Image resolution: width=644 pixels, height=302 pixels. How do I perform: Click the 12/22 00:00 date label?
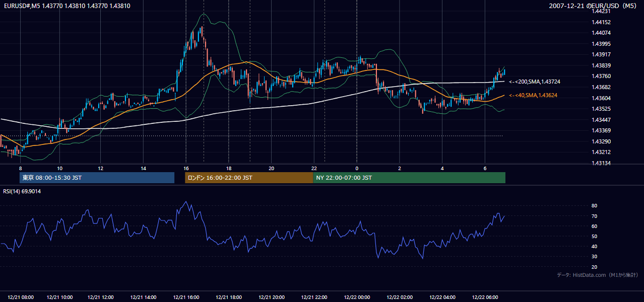pyautogui.click(x=357, y=297)
